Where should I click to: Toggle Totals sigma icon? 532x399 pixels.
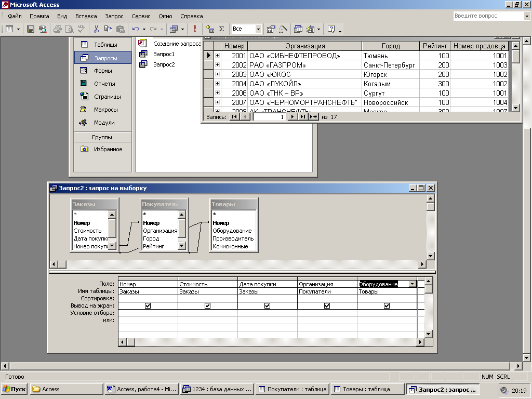pos(221,29)
